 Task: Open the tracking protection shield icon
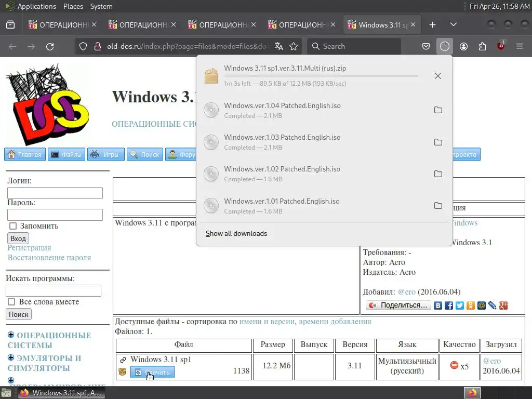click(x=83, y=46)
